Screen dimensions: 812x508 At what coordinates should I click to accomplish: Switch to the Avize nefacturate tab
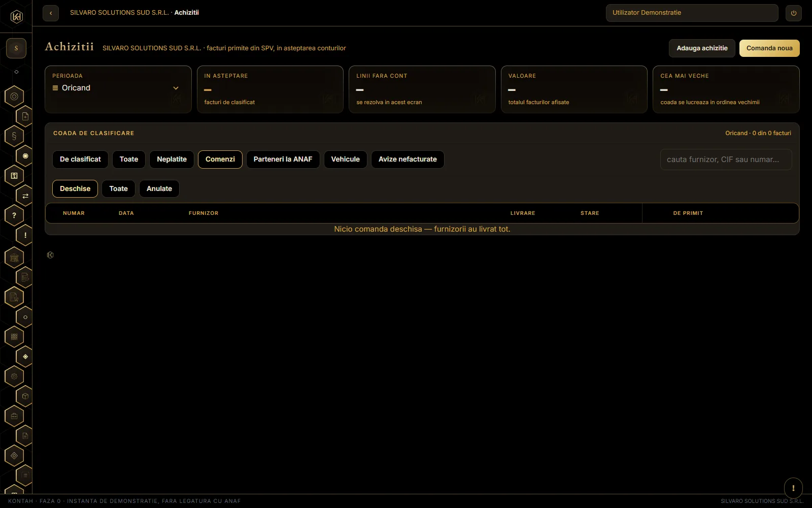click(x=408, y=159)
